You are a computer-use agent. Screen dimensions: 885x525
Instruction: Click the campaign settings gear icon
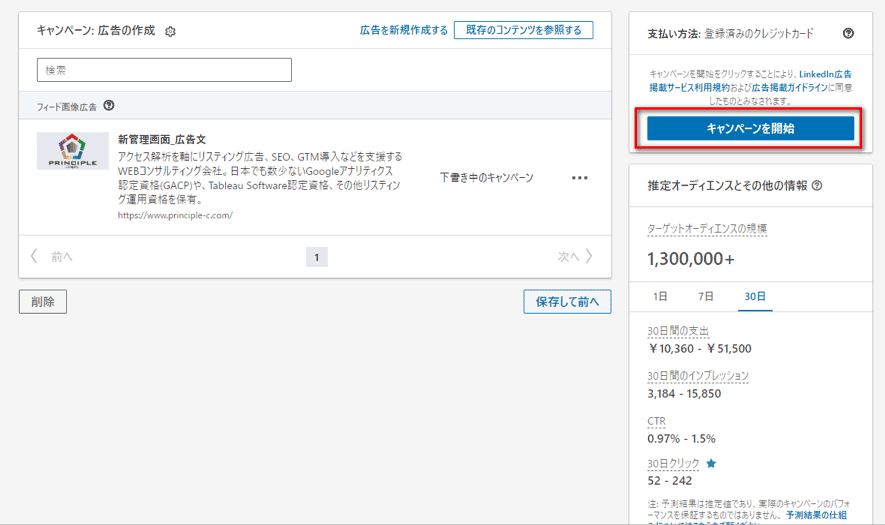pos(170,31)
